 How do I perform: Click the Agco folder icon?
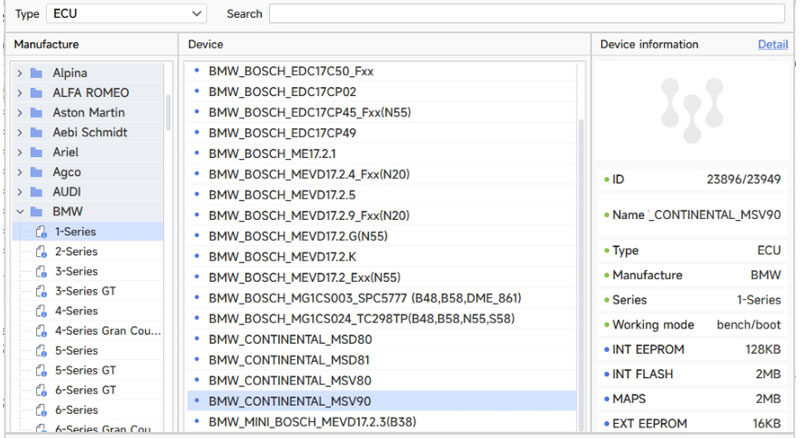click(36, 172)
